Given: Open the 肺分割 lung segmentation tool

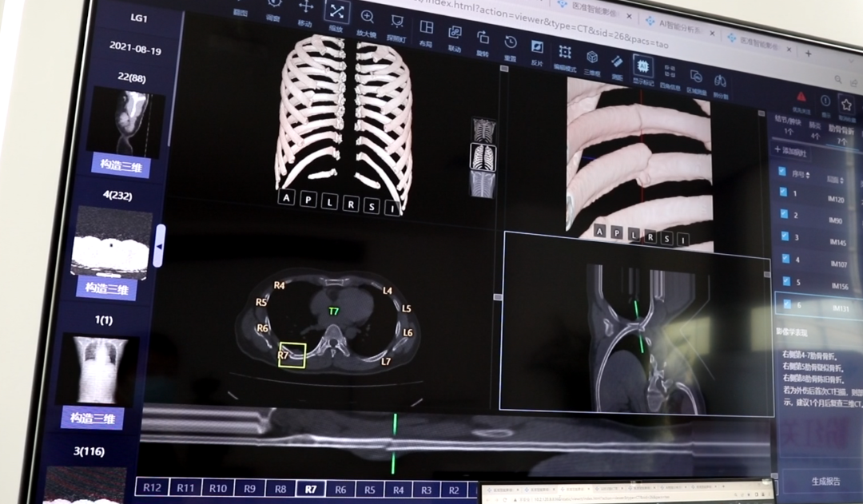Looking at the screenshot, I should click(720, 85).
